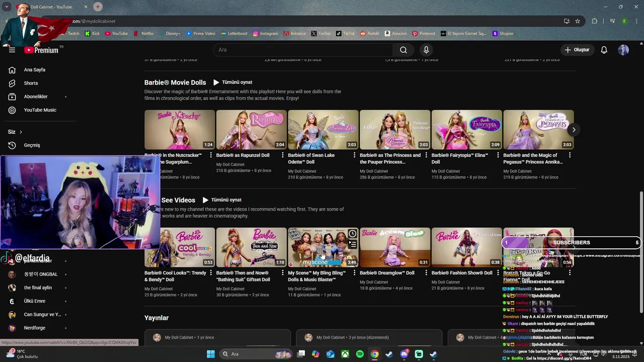Open Barbie as Rapunzel Doll thumbnail
This screenshot has width=644, height=362.
coord(252,130)
